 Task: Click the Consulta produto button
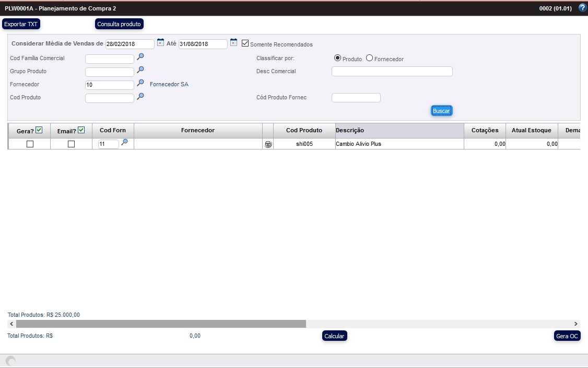click(x=119, y=24)
